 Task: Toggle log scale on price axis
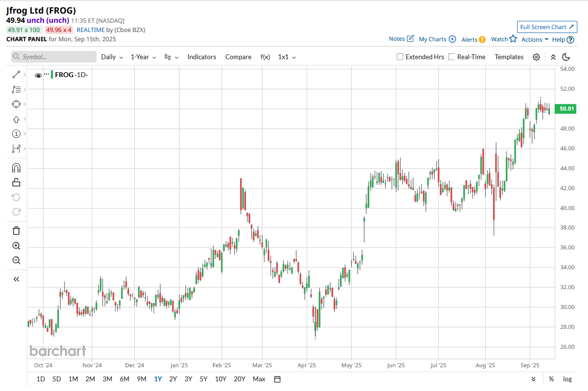(x=567, y=379)
